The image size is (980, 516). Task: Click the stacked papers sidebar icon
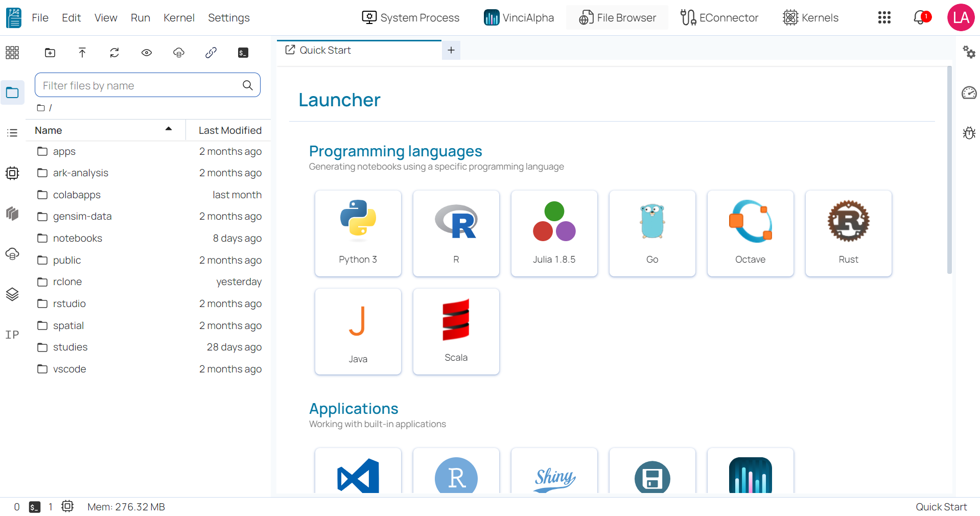click(x=12, y=214)
